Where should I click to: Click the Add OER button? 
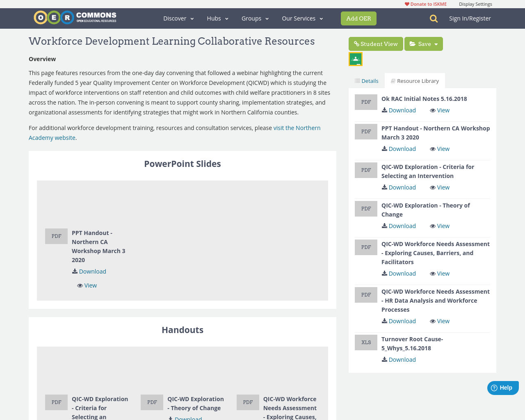click(x=358, y=18)
